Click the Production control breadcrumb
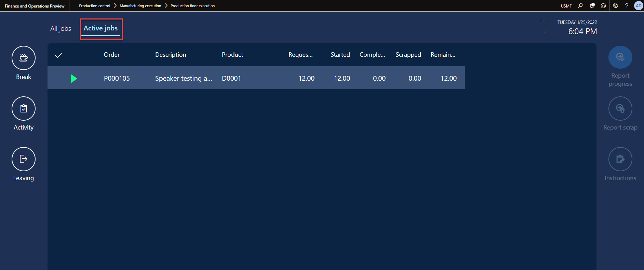 click(x=94, y=6)
